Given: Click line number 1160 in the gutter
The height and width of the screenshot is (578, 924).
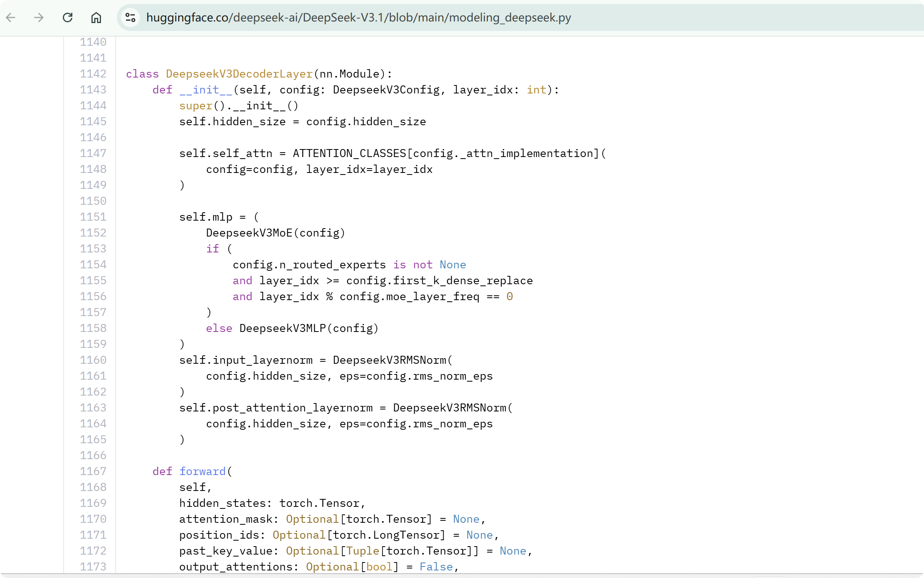Looking at the screenshot, I should (93, 360).
